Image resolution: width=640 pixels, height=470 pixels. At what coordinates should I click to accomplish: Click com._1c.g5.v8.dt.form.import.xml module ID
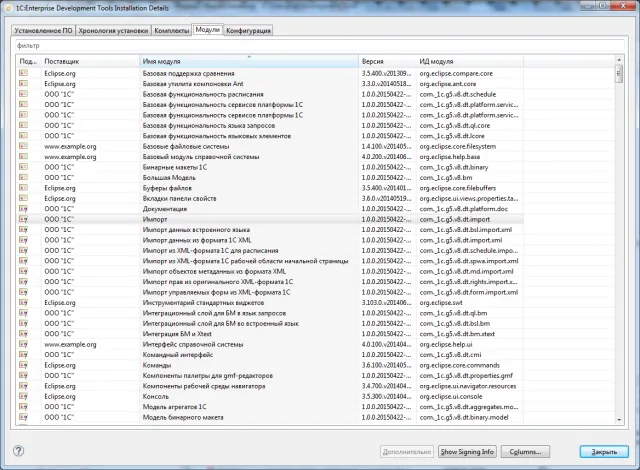[469, 292]
